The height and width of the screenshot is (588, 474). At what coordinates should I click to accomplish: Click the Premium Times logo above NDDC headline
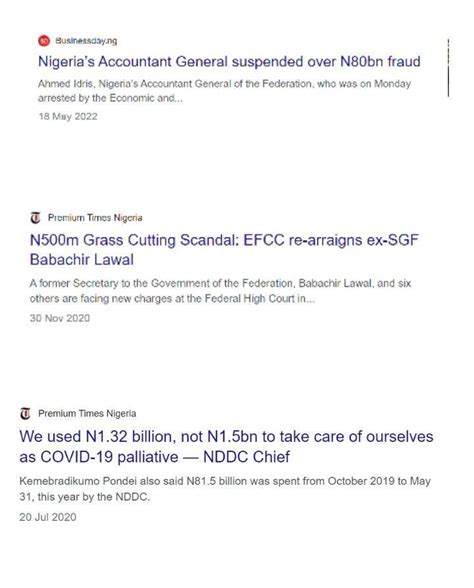click(x=25, y=413)
